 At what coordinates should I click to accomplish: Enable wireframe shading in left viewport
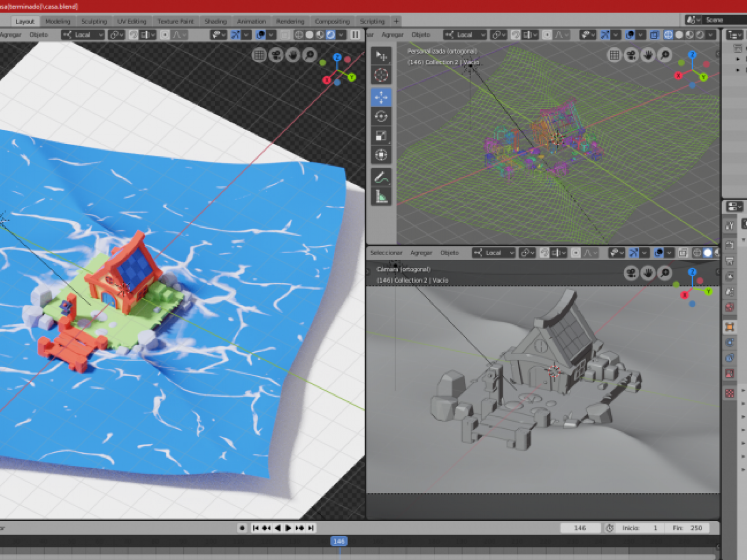[298, 35]
